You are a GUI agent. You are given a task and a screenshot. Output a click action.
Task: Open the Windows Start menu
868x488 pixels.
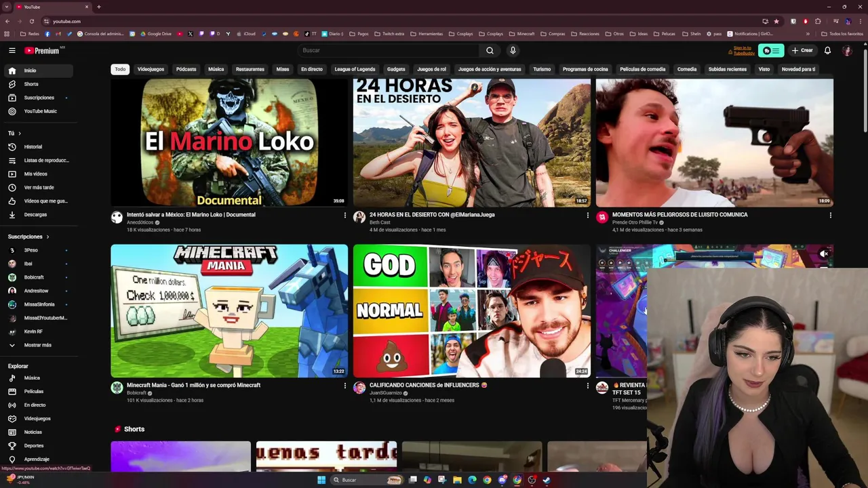[321, 480]
